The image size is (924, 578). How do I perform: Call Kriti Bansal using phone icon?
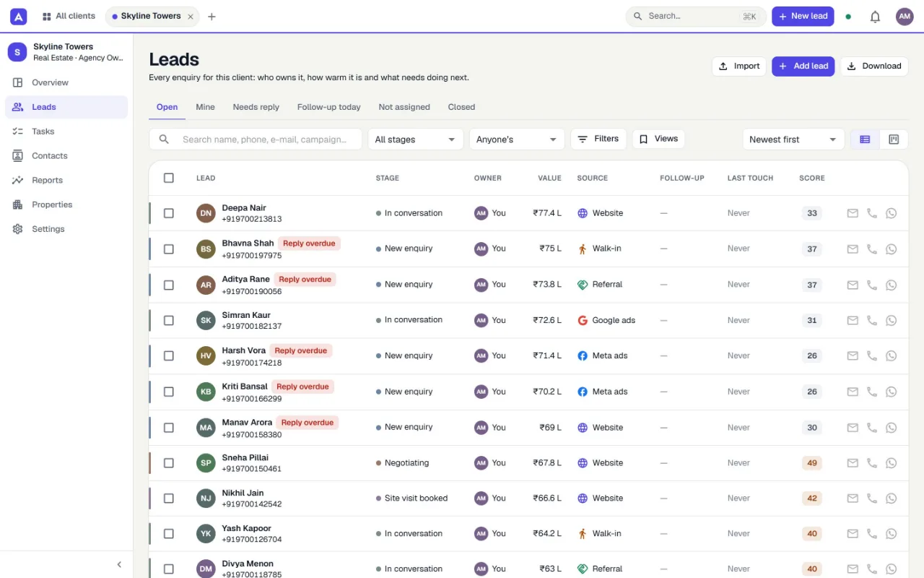coord(872,392)
